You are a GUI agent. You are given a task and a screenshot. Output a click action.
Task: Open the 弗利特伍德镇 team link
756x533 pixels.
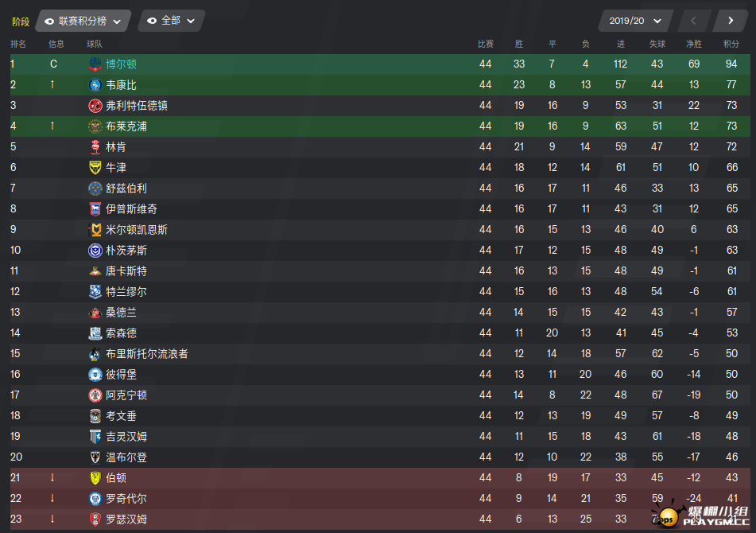pos(137,106)
